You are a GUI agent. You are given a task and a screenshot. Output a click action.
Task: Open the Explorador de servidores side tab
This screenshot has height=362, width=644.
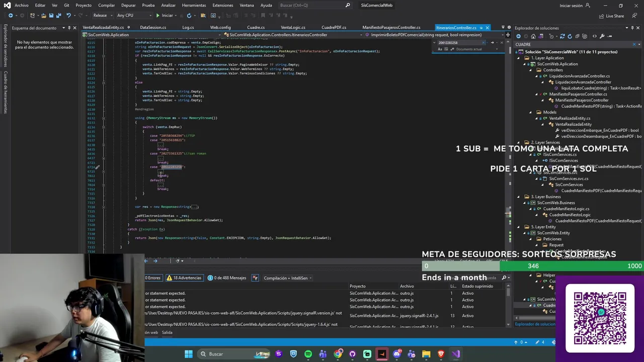tap(6, 45)
